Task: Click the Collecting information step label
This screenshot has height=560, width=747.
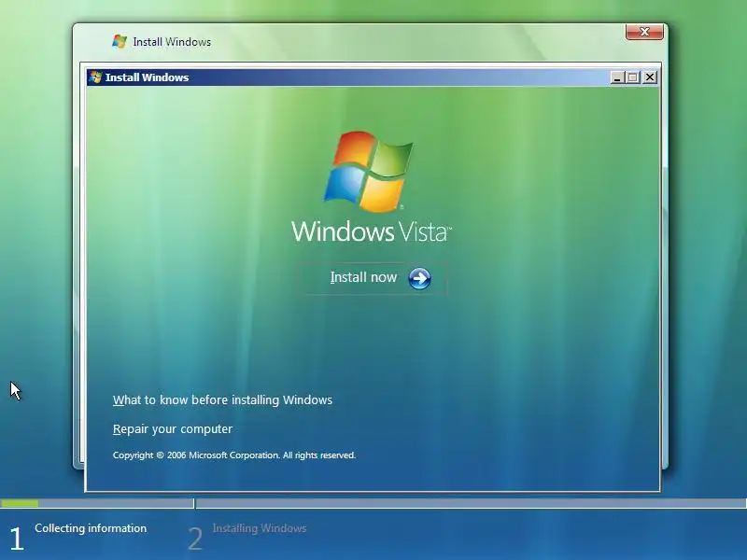Action: click(x=91, y=528)
